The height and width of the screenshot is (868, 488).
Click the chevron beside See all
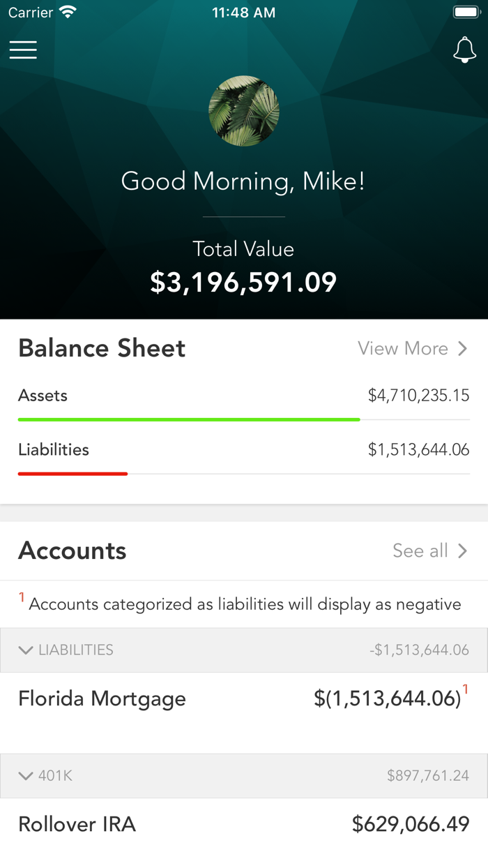[464, 551]
